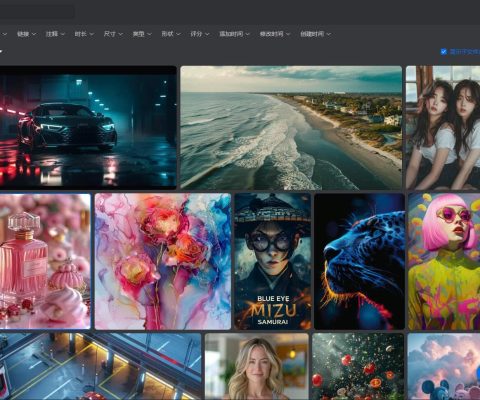Select the pink clouds with Mickey thumbnail

tap(444, 366)
